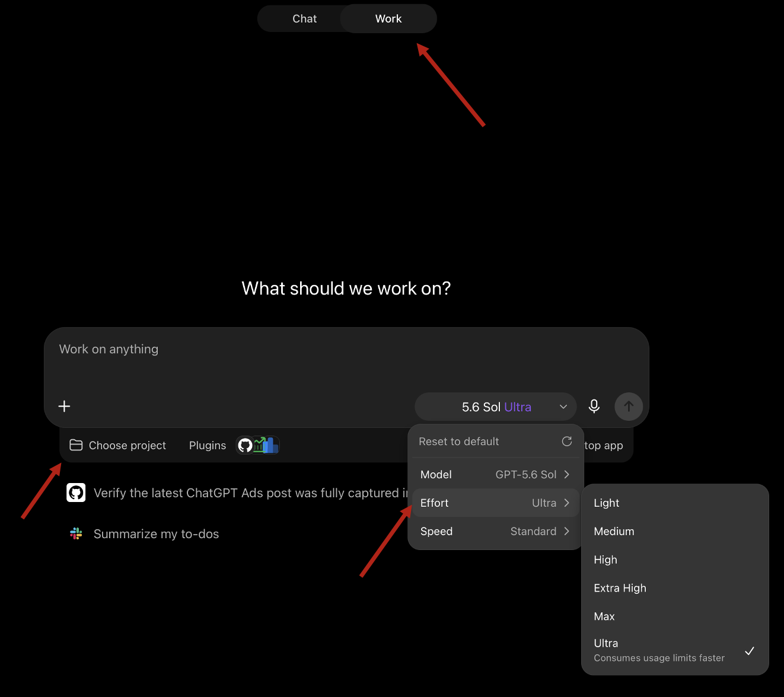The height and width of the screenshot is (697, 784).
Task: Open Choose project
Action: 118,445
